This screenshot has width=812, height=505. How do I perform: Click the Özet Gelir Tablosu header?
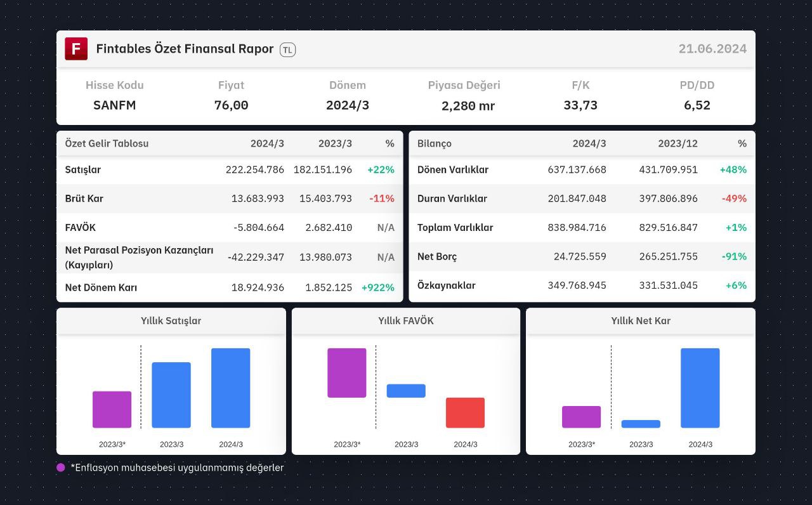point(107,143)
